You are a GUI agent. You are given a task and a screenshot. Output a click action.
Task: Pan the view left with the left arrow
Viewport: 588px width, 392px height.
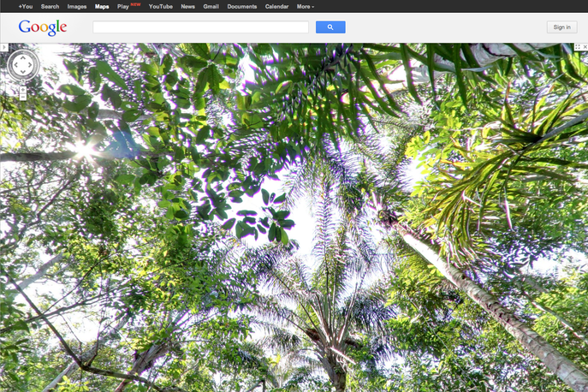(14, 65)
